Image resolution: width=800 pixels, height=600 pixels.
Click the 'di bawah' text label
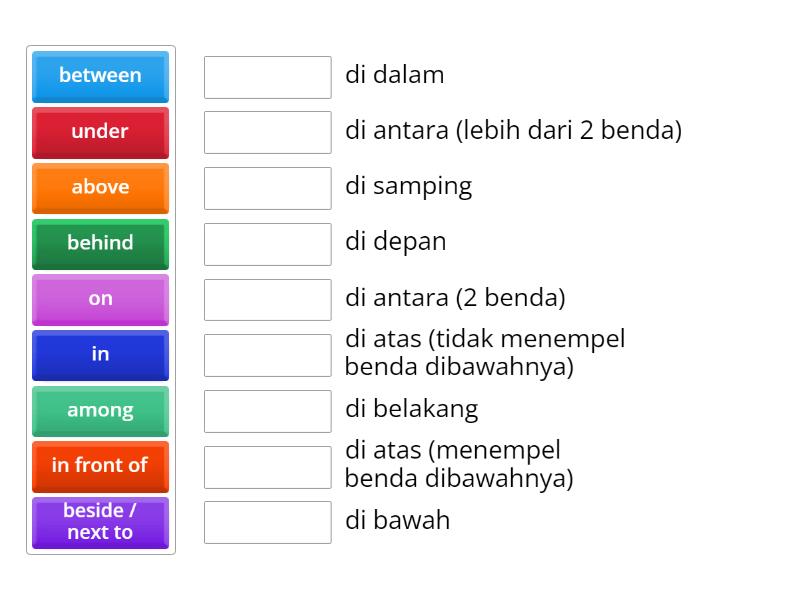[x=397, y=520]
